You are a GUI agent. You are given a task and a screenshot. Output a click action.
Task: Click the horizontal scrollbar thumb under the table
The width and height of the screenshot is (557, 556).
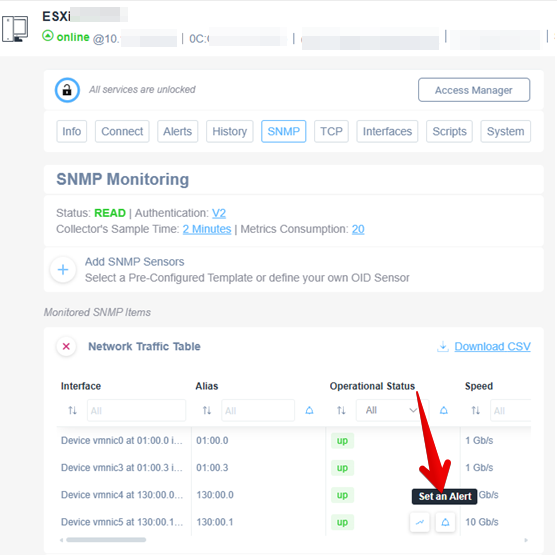click(106, 540)
